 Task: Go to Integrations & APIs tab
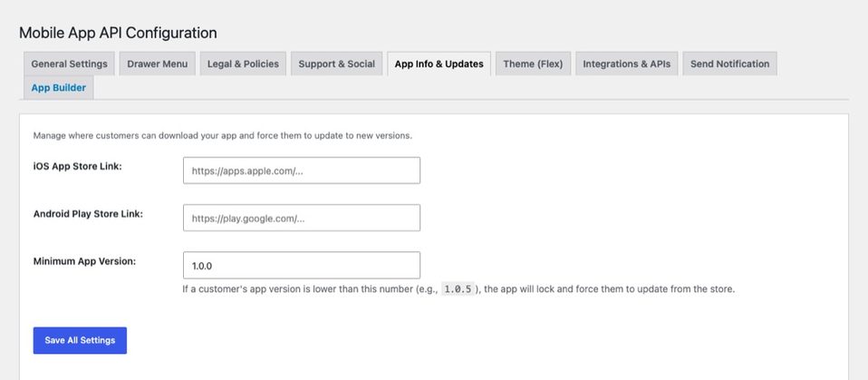pyautogui.click(x=627, y=63)
